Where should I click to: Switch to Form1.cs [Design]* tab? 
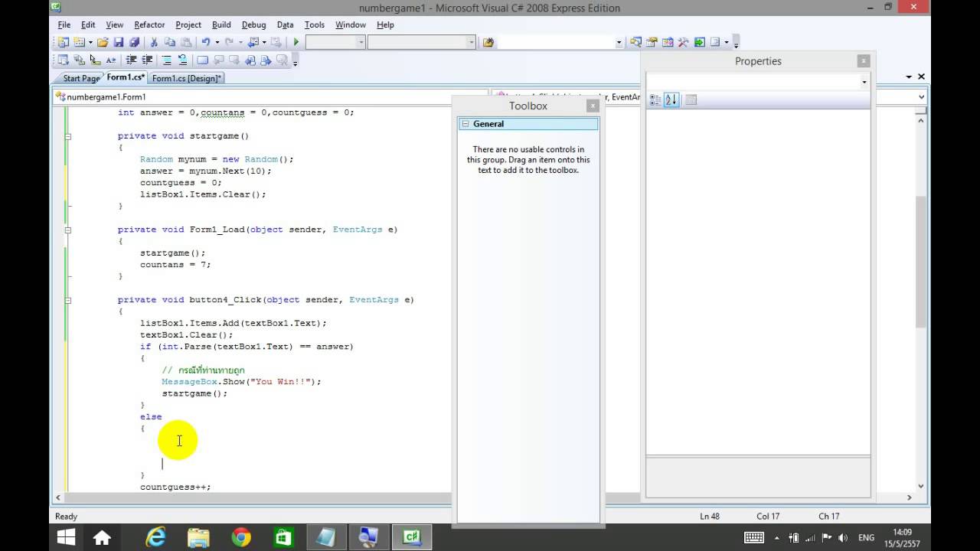[187, 78]
